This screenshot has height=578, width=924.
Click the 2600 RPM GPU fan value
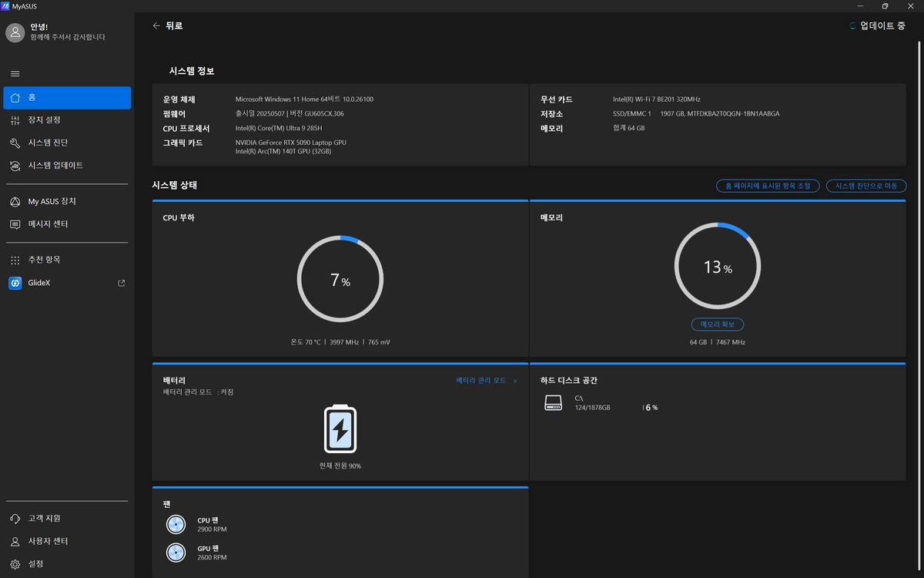pyautogui.click(x=212, y=557)
